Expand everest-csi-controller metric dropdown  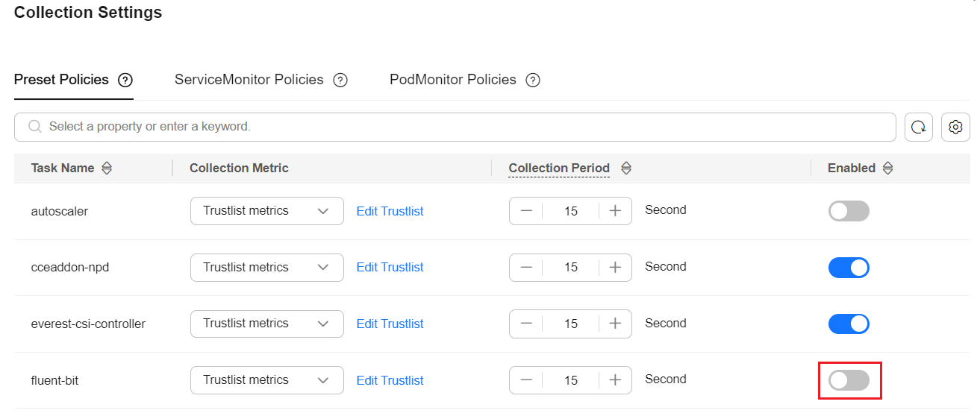(267, 324)
